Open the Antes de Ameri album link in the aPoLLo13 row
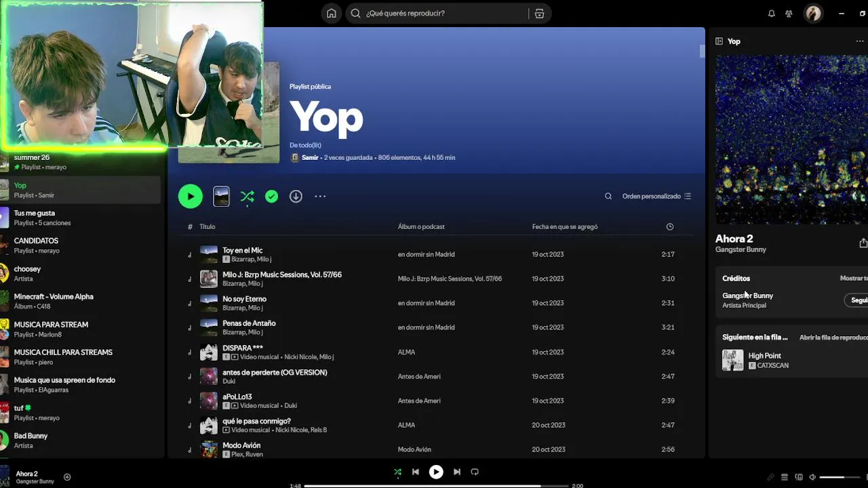Image resolution: width=868 pixels, height=488 pixels. (x=419, y=401)
